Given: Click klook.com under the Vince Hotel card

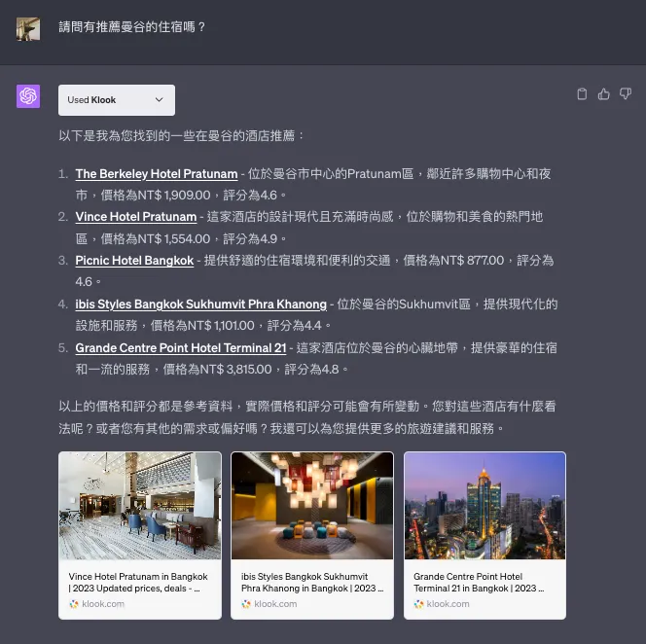Looking at the screenshot, I should [x=103, y=604].
